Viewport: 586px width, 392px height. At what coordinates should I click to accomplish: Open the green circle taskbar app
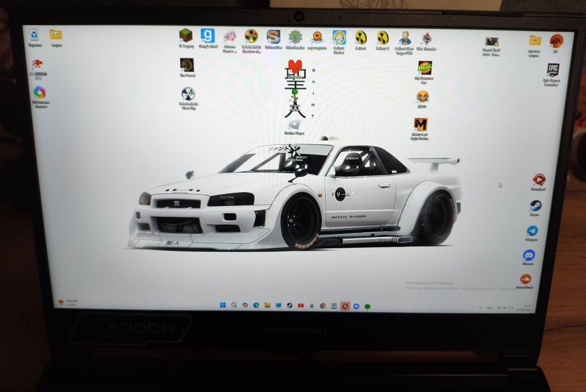coord(367,306)
